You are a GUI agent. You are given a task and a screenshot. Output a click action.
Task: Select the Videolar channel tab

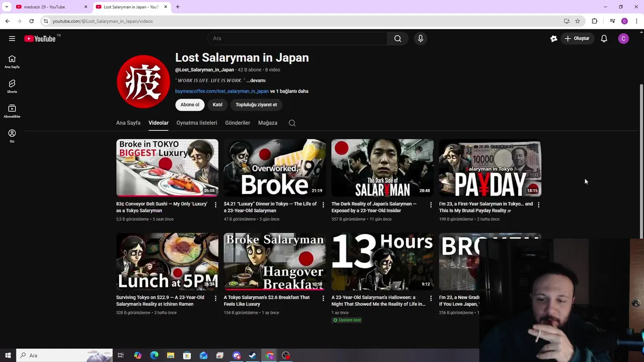click(158, 123)
